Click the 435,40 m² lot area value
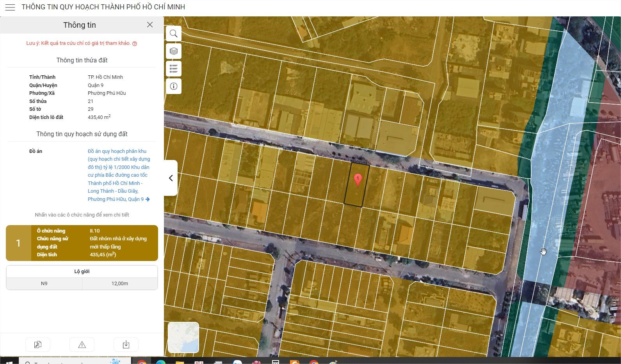621x364 pixels. point(99,117)
